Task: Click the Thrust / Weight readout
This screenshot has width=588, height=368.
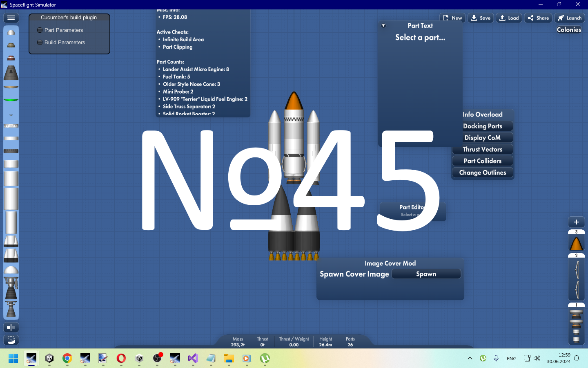Action: (x=294, y=342)
